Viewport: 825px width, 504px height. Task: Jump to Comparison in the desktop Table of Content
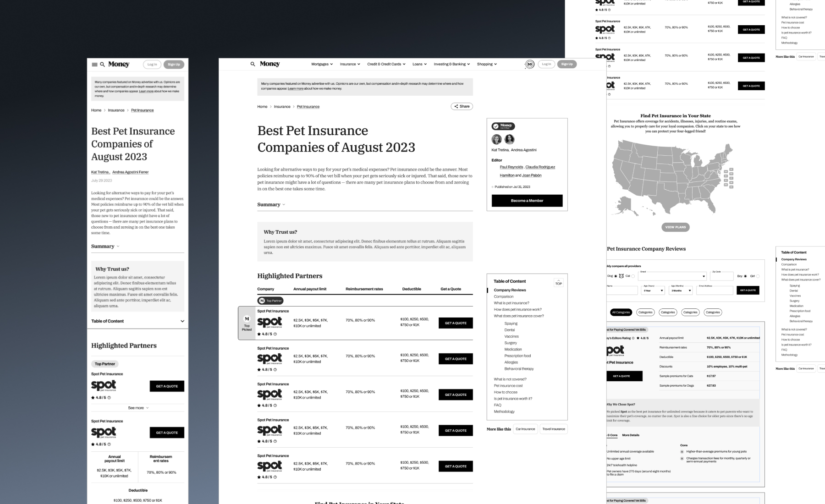504,296
